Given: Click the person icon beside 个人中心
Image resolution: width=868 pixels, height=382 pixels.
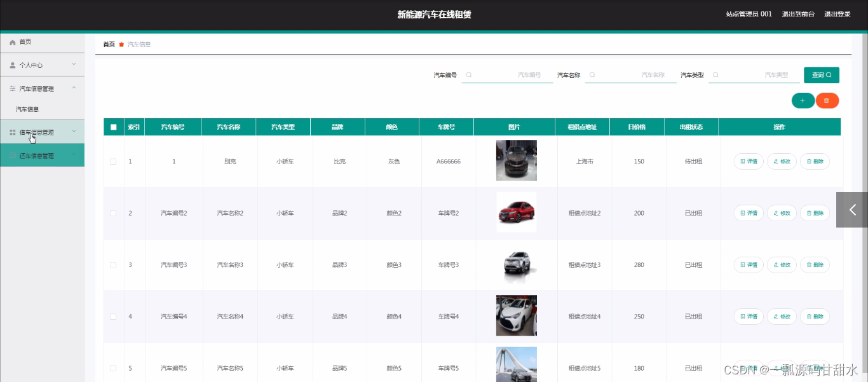Looking at the screenshot, I should click(13, 65).
